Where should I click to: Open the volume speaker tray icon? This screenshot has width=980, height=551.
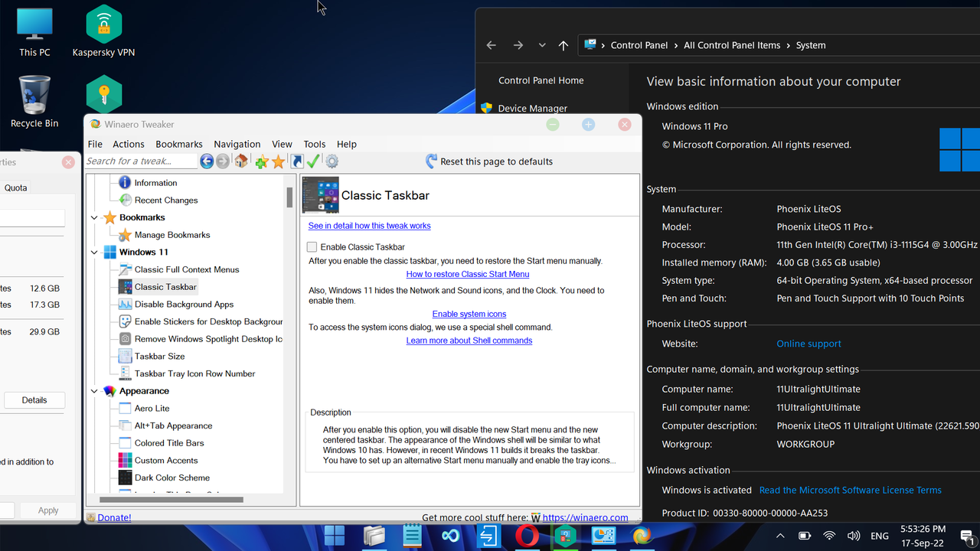click(x=854, y=536)
